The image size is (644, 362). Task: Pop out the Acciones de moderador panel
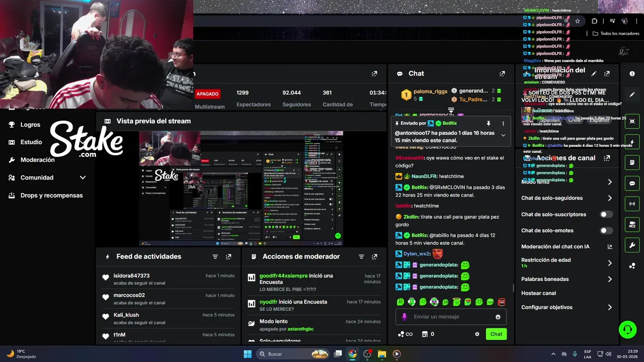[x=374, y=256]
